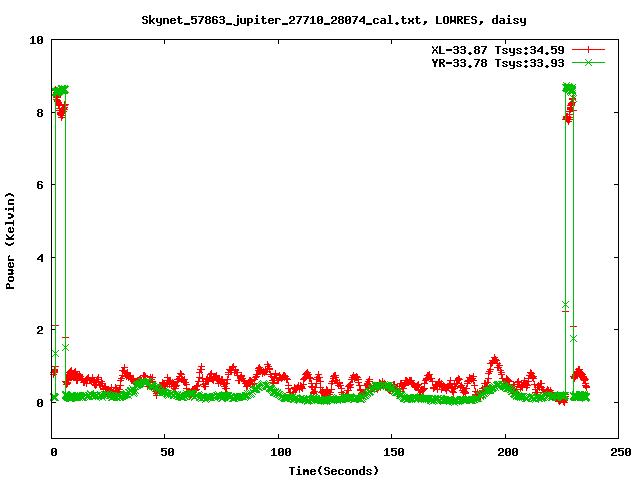
Task: Click y-axis tick label 2
Action: click(x=40, y=330)
